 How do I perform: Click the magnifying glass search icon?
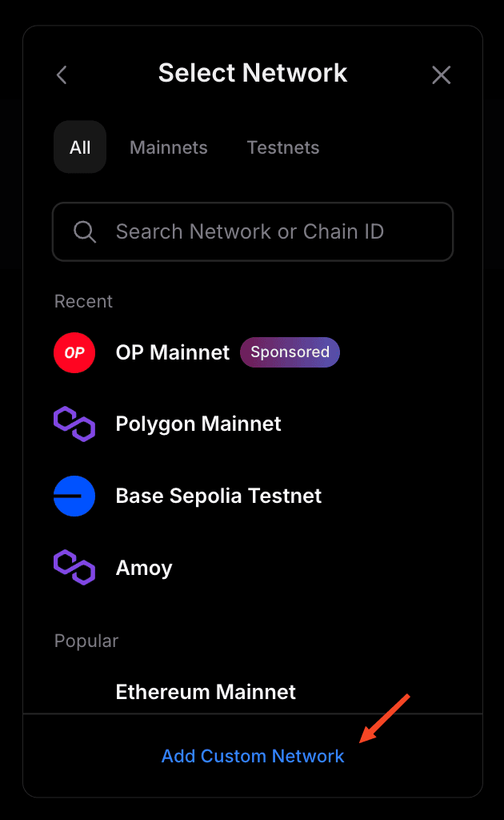tap(84, 231)
